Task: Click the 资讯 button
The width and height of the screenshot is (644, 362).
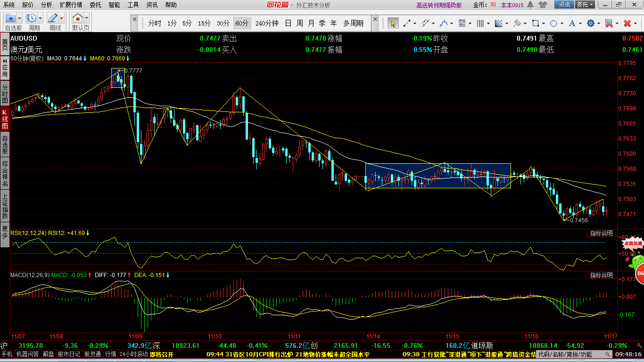Action: pos(564,5)
